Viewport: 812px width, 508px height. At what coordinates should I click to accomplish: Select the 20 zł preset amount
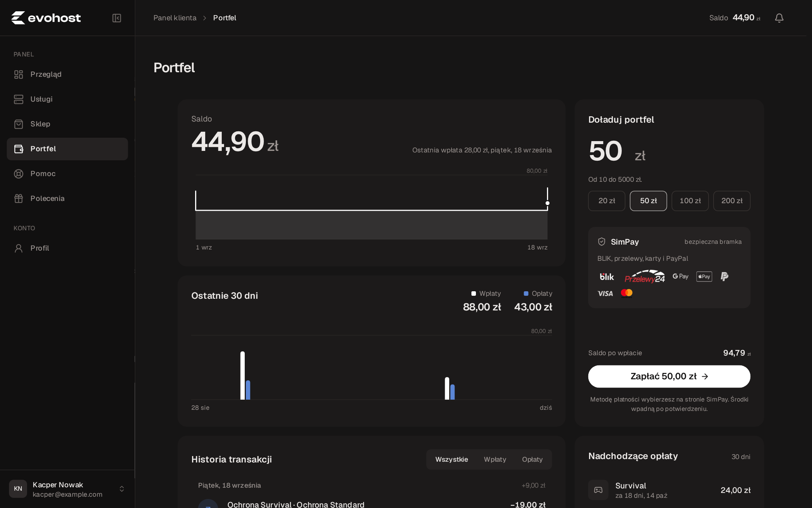[x=607, y=201]
